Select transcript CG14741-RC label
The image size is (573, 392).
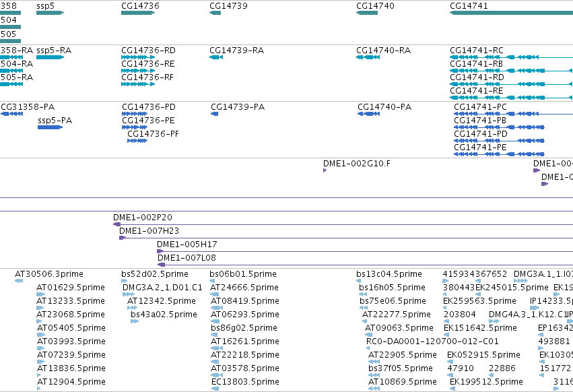[477, 51]
